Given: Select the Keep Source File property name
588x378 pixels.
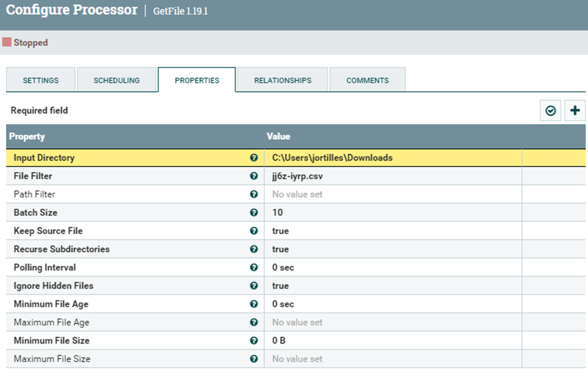Looking at the screenshot, I should (48, 231).
